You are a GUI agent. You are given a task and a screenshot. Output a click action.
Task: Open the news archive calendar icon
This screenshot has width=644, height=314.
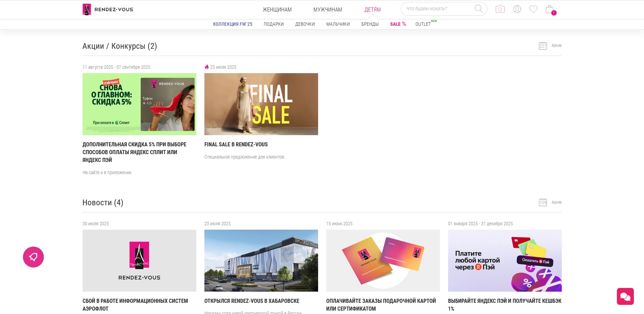coord(543,203)
